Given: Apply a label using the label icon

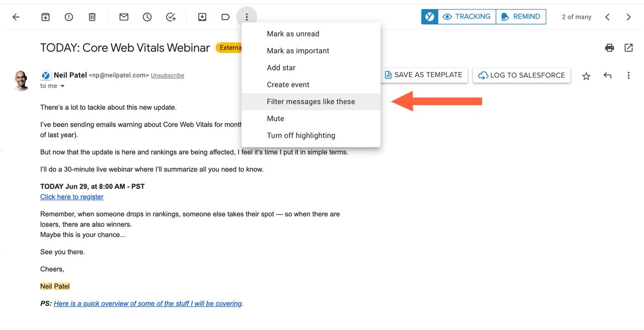Looking at the screenshot, I should pos(225,17).
